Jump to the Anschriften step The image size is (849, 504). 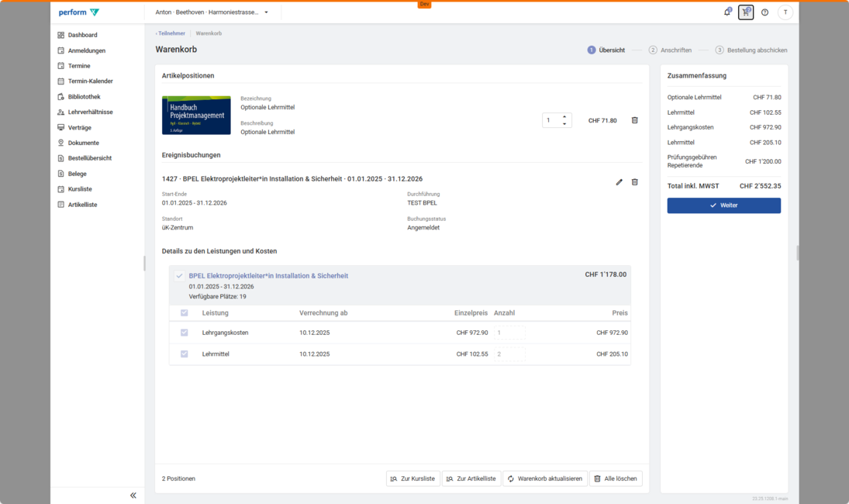[670, 50]
